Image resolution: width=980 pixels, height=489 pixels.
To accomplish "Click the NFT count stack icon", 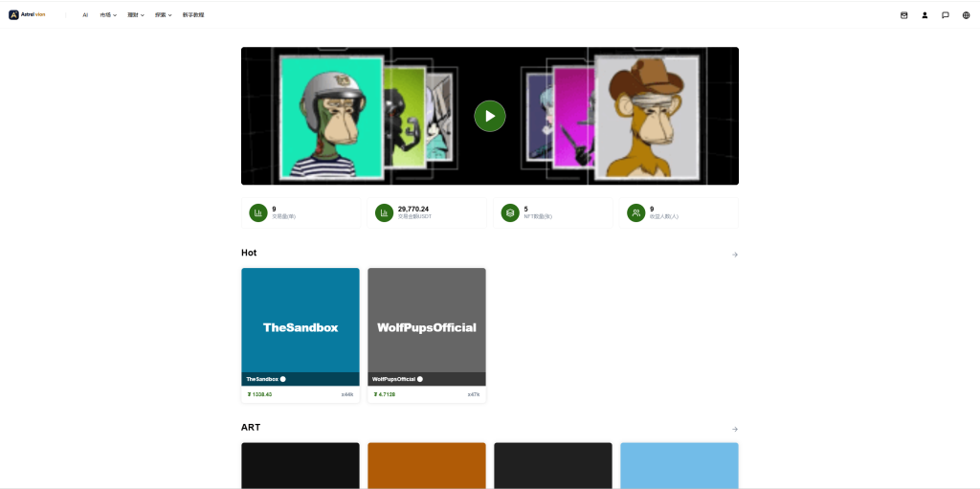I will point(510,212).
